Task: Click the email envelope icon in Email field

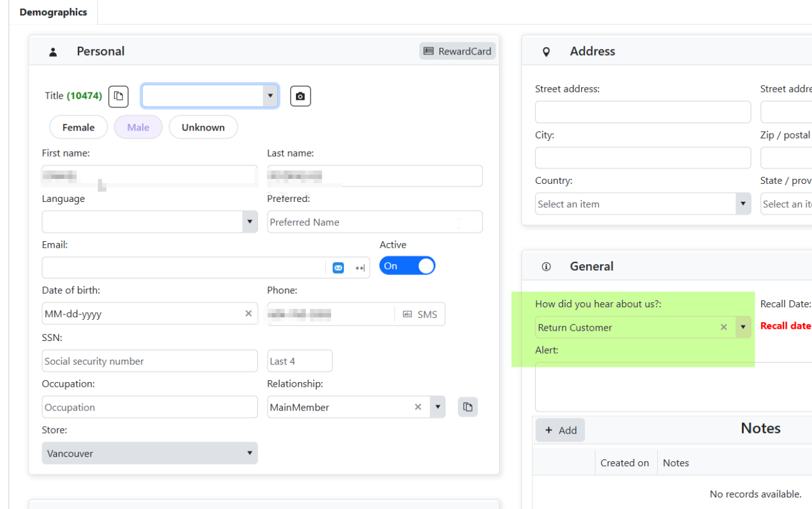Action: [x=338, y=268]
